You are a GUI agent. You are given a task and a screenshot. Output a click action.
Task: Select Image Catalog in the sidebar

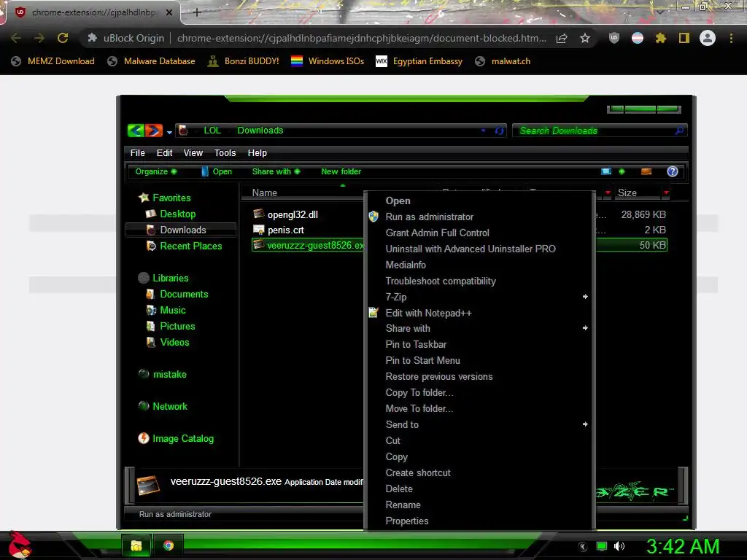coord(183,438)
